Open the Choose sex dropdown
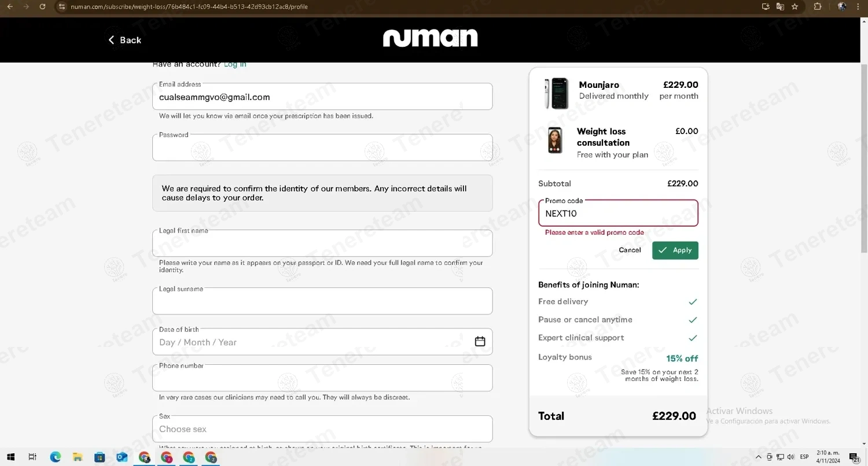The height and width of the screenshot is (466, 868). click(x=322, y=429)
